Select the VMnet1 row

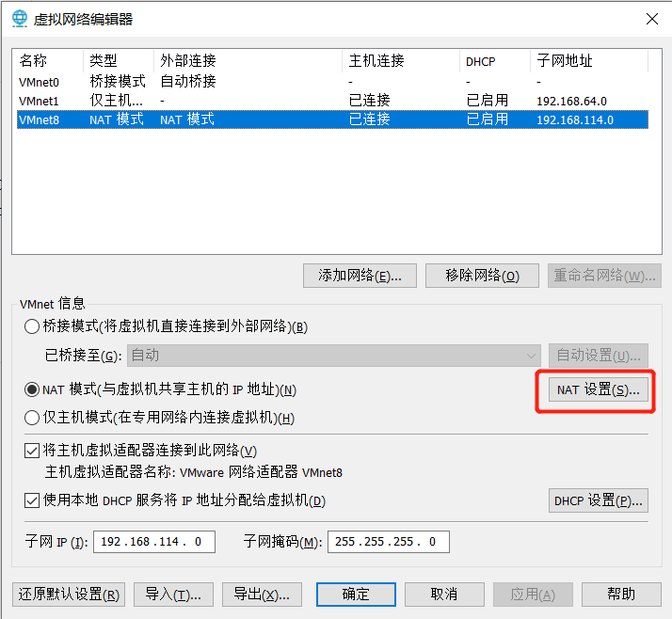(332, 101)
